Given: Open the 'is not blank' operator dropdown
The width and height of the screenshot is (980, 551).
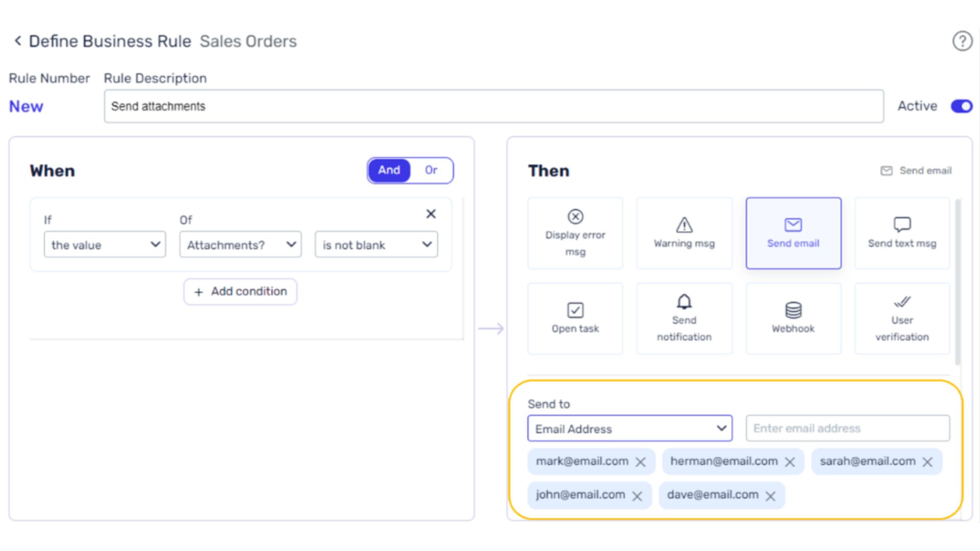Looking at the screenshot, I should (376, 245).
